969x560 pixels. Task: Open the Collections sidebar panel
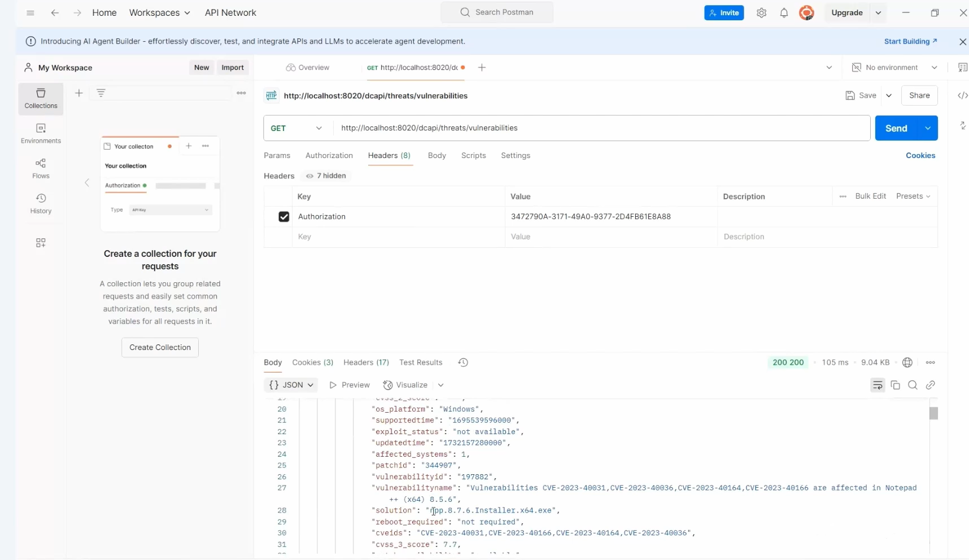[41, 98]
